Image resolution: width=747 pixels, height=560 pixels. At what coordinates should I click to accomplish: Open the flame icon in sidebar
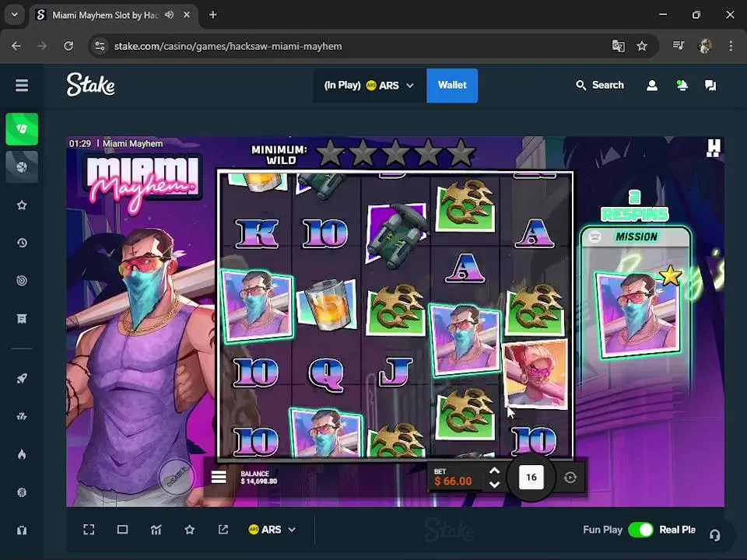click(x=22, y=454)
